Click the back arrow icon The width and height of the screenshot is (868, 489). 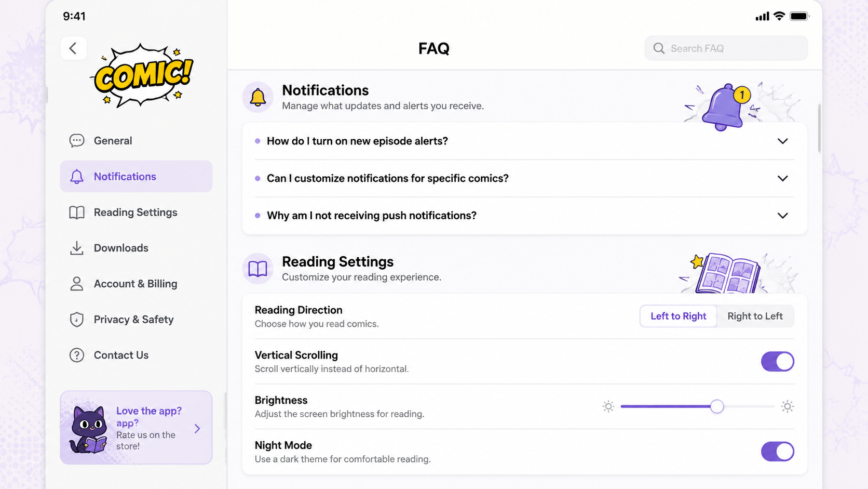pos(73,48)
